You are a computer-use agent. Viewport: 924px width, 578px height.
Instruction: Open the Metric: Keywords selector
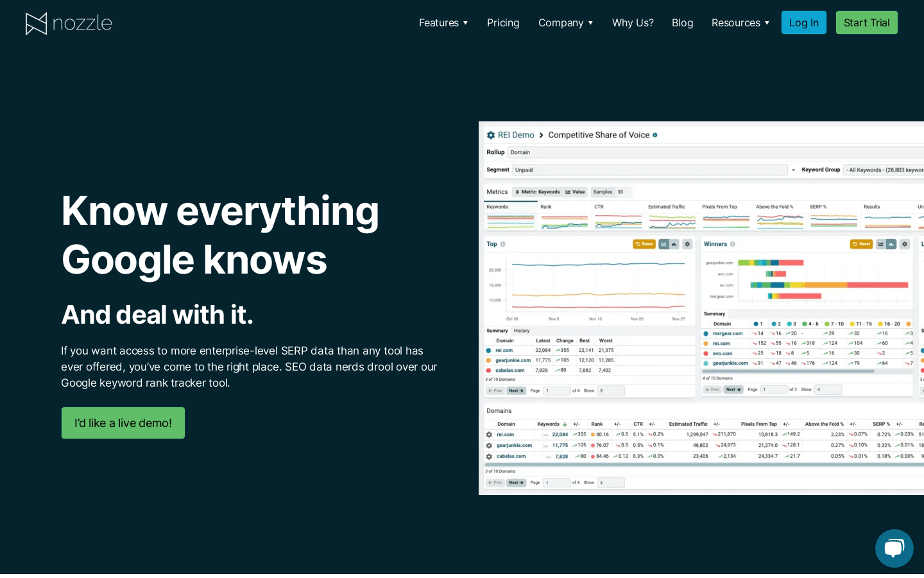click(x=538, y=192)
